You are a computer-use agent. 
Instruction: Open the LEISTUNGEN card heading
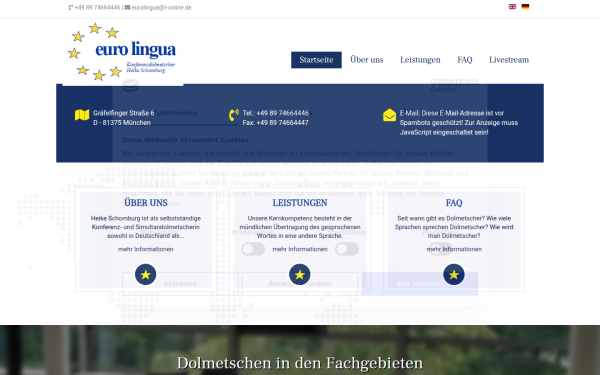[300, 203]
